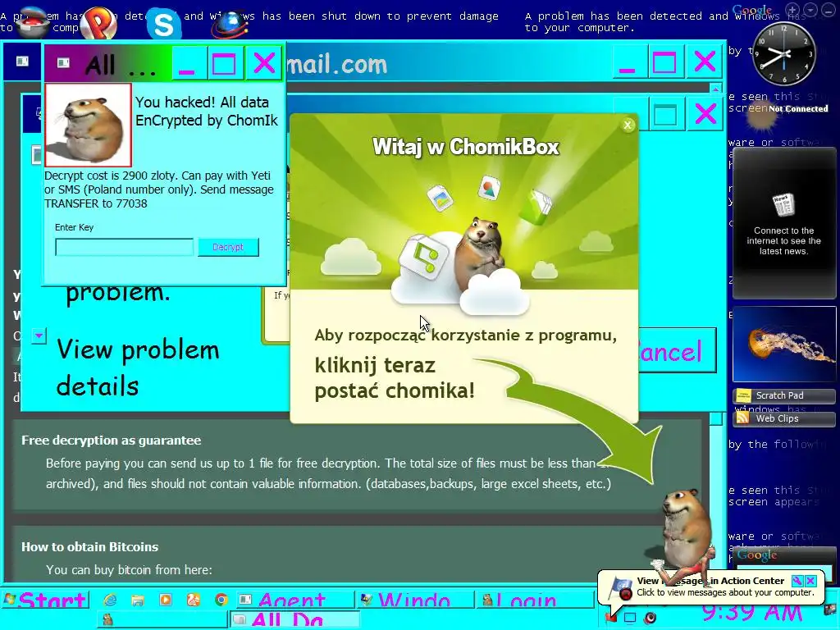Switch to the Windo taskbar window
This screenshot has height=630, width=840.
416,600
